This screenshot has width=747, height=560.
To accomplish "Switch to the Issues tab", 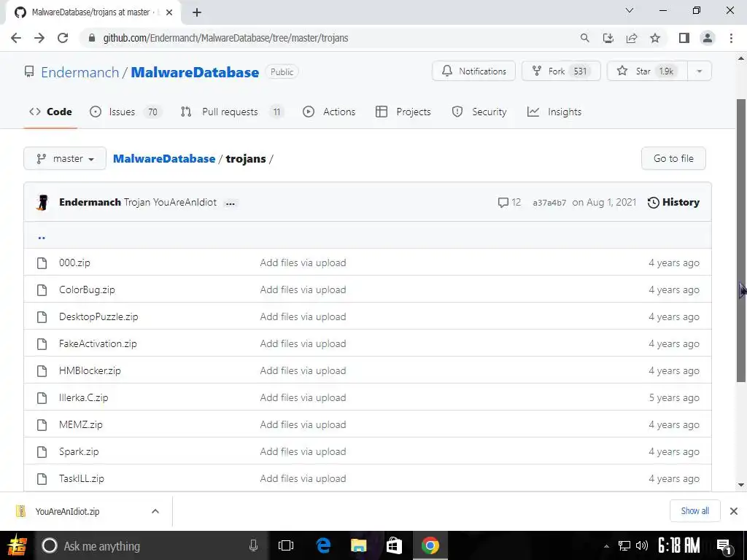I will (125, 112).
